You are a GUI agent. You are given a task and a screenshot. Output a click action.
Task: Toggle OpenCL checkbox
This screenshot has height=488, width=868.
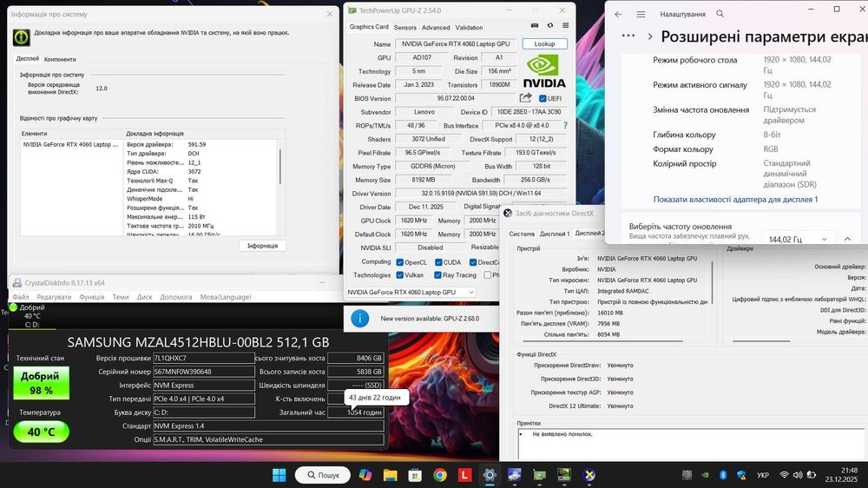(399, 262)
